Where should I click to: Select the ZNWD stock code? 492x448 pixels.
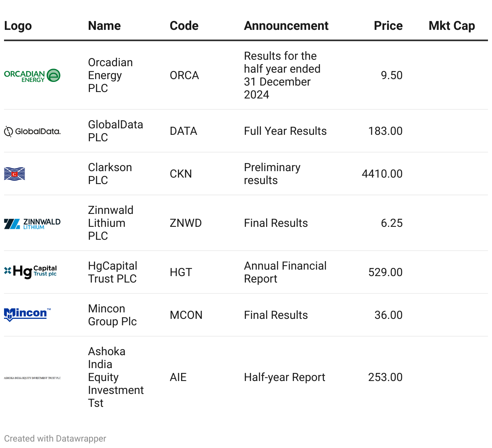[x=186, y=223]
